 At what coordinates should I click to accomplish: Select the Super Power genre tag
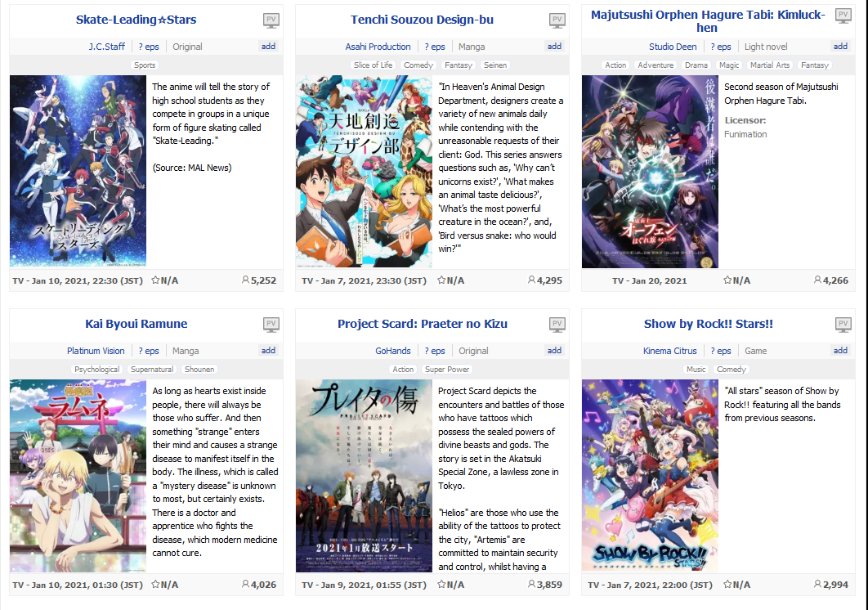pos(447,369)
